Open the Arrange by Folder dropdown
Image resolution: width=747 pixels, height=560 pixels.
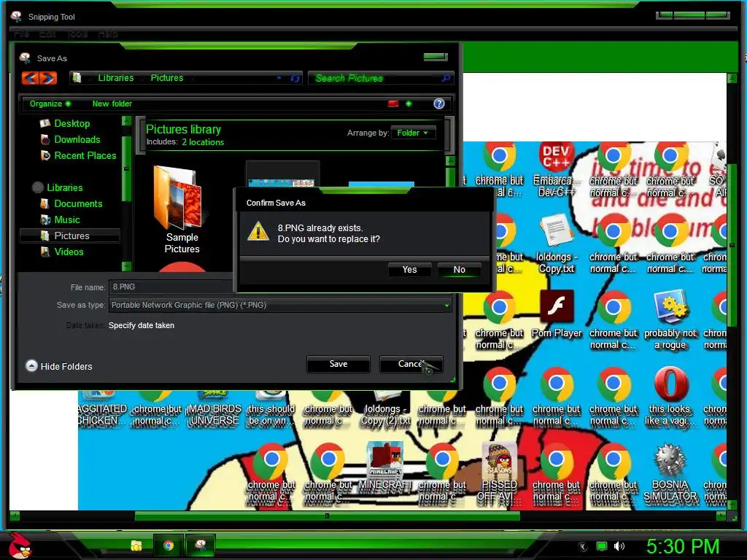(413, 133)
